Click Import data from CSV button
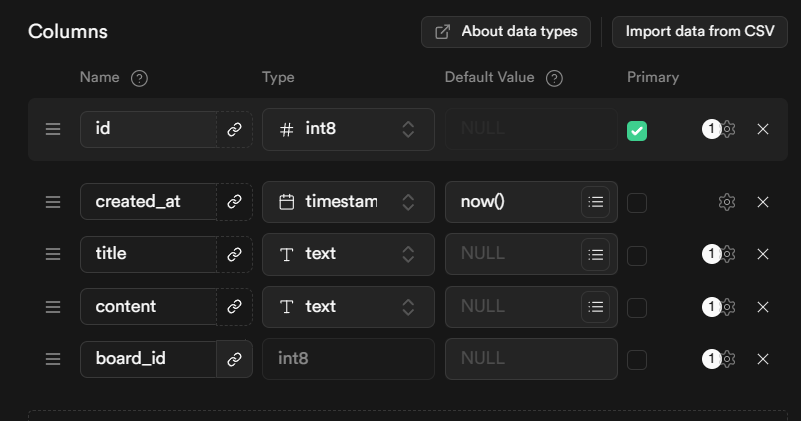 click(x=700, y=31)
